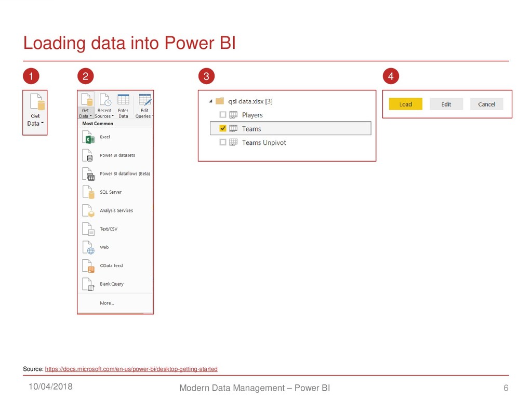Open Recent Sources in the ribbon

(104, 106)
